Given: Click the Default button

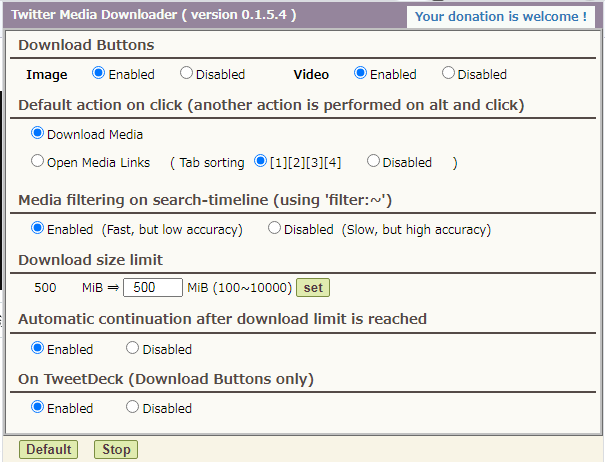Looking at the screenshot, I should click(x=48, y=449).
